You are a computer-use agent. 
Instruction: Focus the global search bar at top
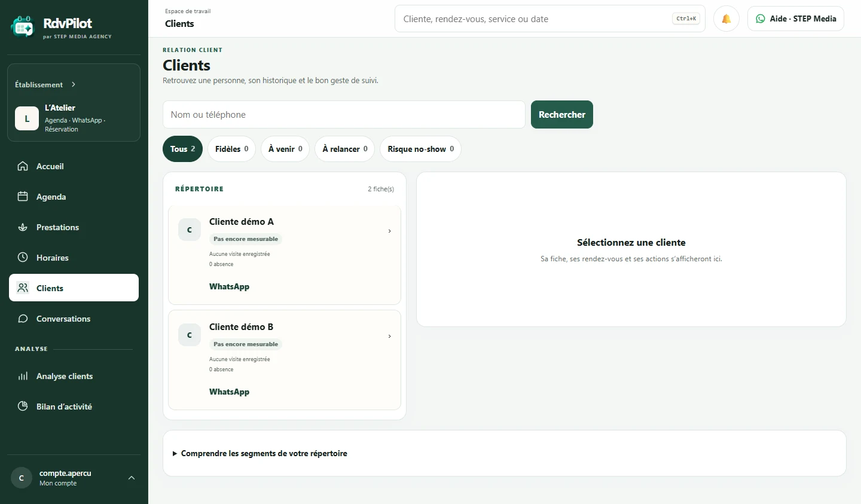click(550, 19)
